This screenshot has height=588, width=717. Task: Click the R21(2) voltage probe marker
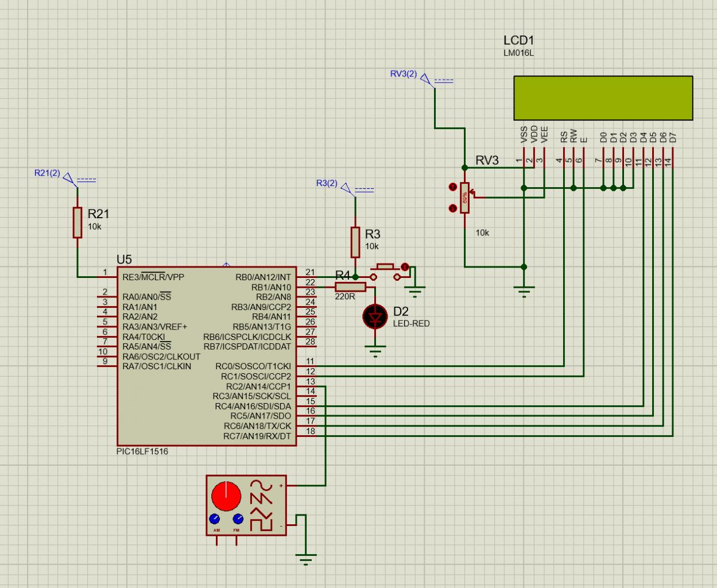[69, 177]
